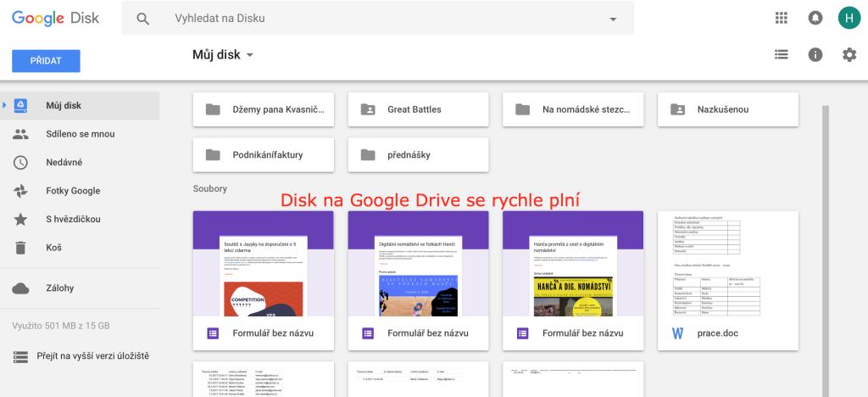Click folder icon of přednášky
This screenshot has width=868, height=397.
pyautogui.click(x=368, y=154)
